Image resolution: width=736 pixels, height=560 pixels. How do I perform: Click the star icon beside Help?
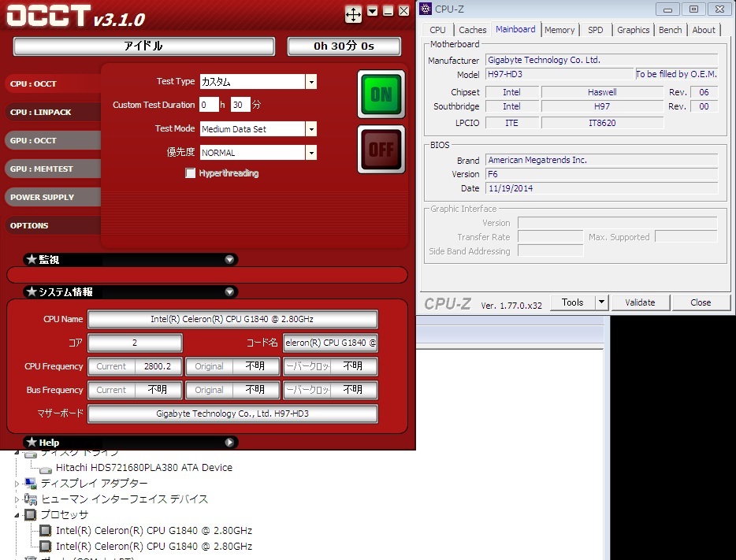tap(32, 442)
